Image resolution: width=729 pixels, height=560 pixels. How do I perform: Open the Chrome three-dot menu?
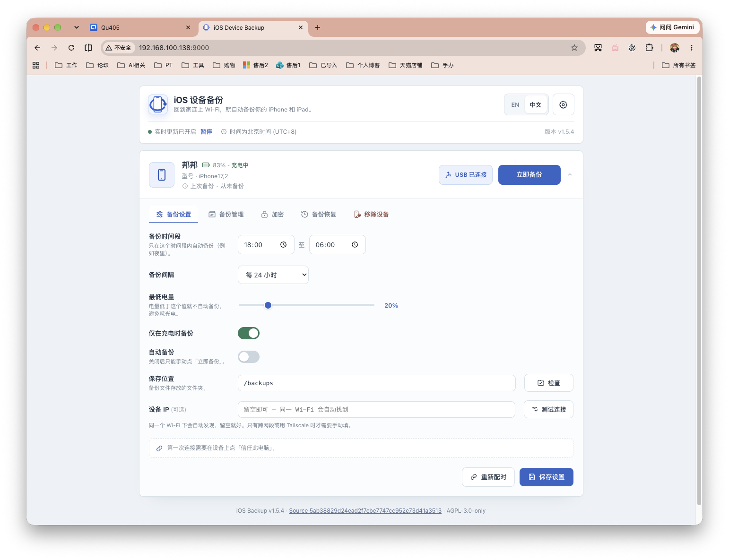(691, 48)
